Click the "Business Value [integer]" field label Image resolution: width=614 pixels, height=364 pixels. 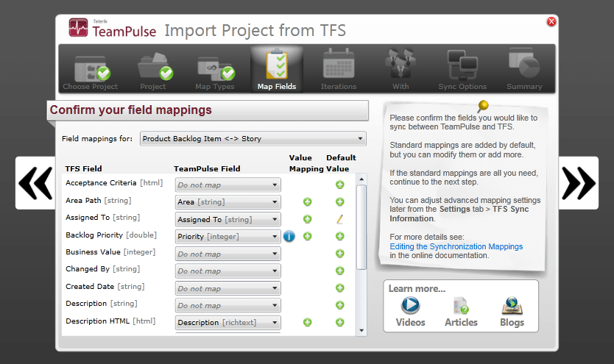click(110, 251)
